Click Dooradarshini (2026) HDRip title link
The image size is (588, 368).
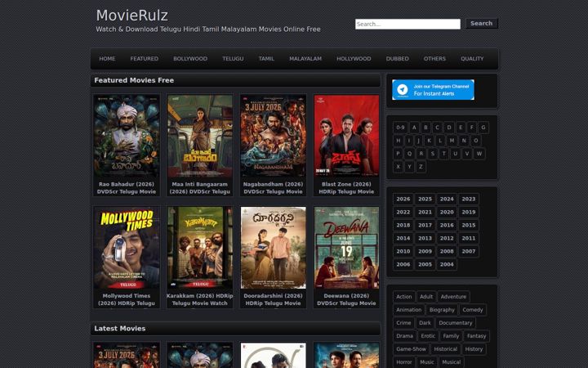[x=274, y=299]
